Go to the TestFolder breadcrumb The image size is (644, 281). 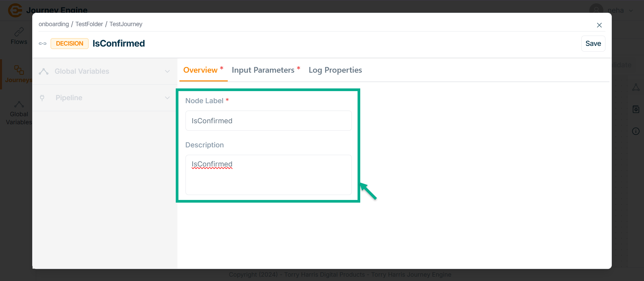(x=89, y=24)
